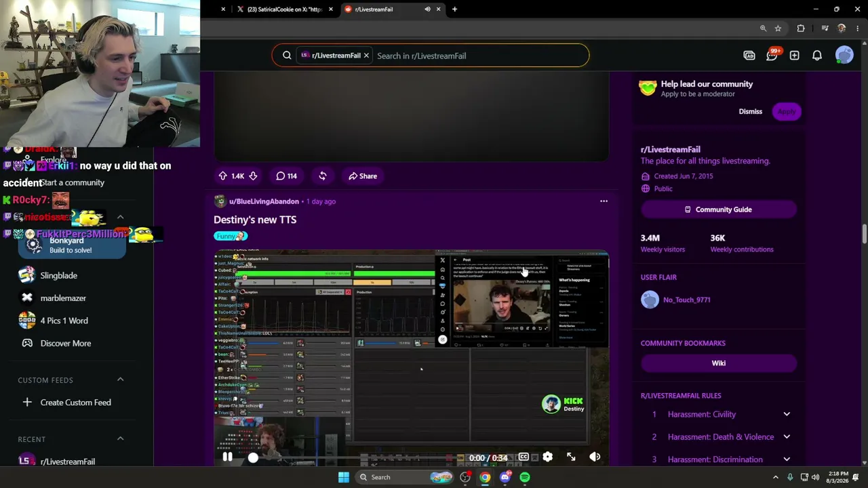Collapse the Recent sidebar section

coord(120,439)
